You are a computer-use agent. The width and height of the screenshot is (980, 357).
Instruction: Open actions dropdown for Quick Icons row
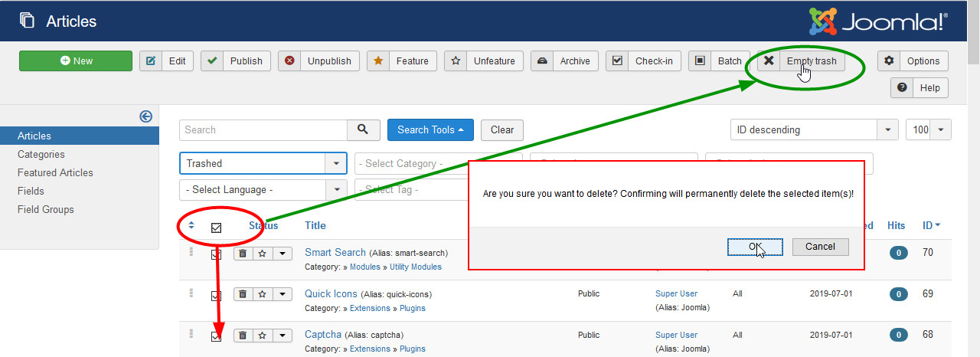click(x=283, y=293)
